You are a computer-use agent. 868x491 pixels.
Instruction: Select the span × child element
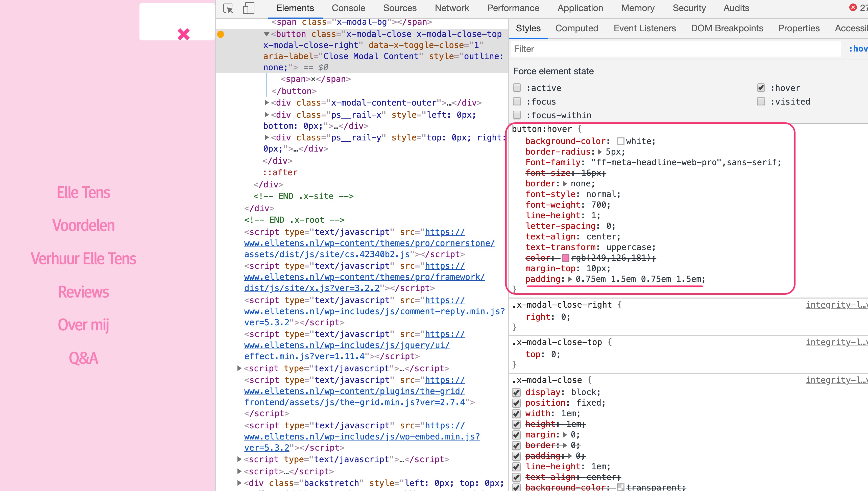click(316, 79)
